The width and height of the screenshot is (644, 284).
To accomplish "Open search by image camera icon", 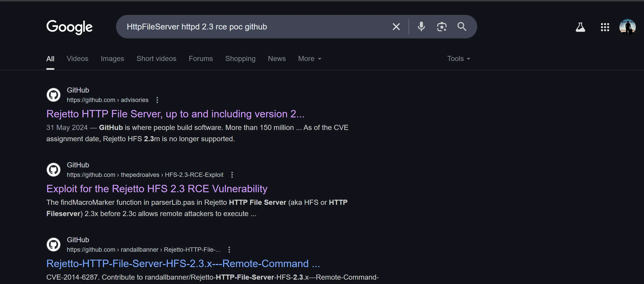I will tap(442, 27).
